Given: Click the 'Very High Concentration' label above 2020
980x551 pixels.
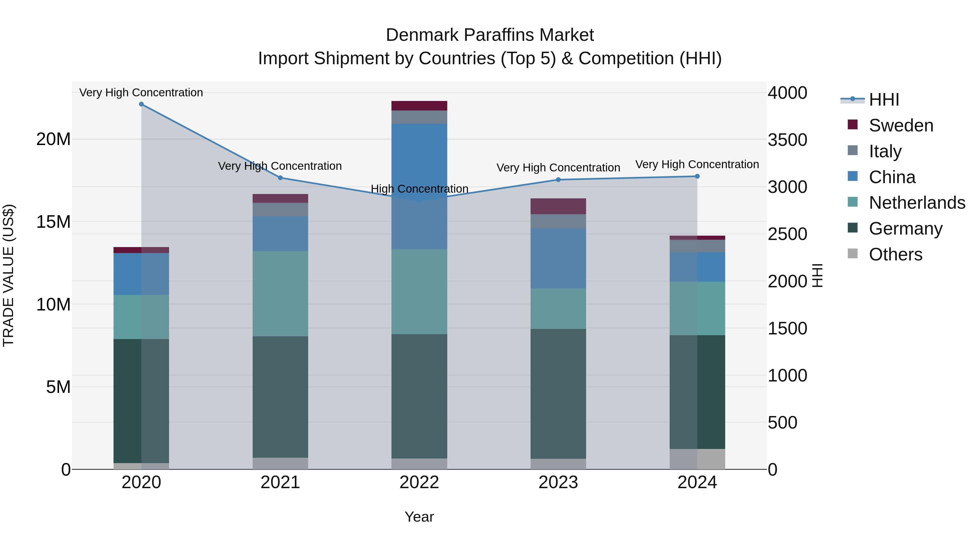Looking at the screenshot, I should (141, 93).
